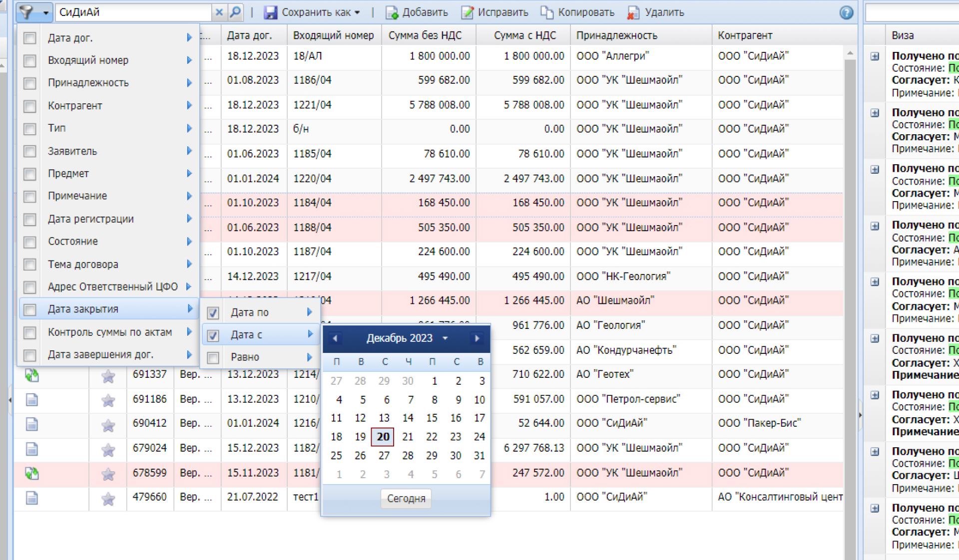Open Сохранить как dropdown arrow

357,13
